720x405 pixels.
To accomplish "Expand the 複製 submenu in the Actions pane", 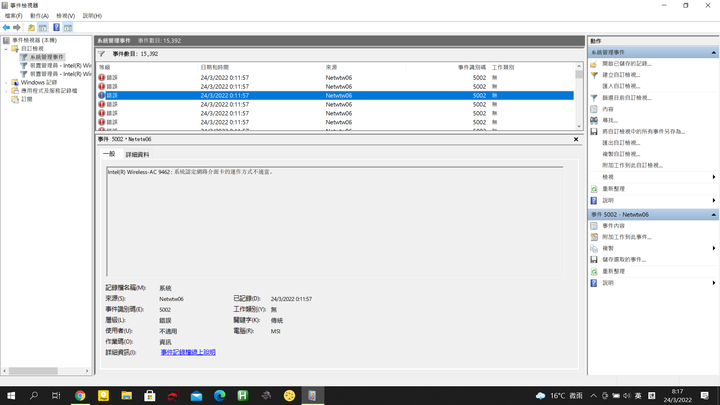I will pos(714,248).
